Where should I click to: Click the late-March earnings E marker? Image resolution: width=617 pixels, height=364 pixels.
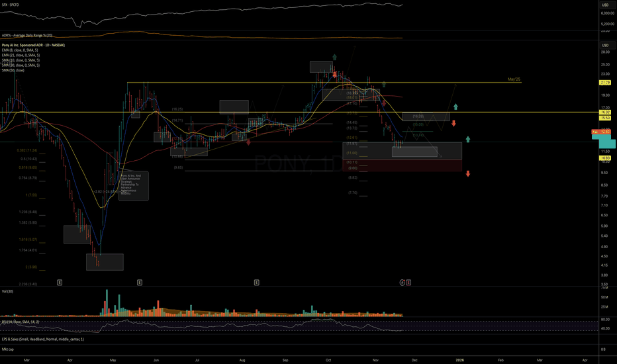click(60, 282)
